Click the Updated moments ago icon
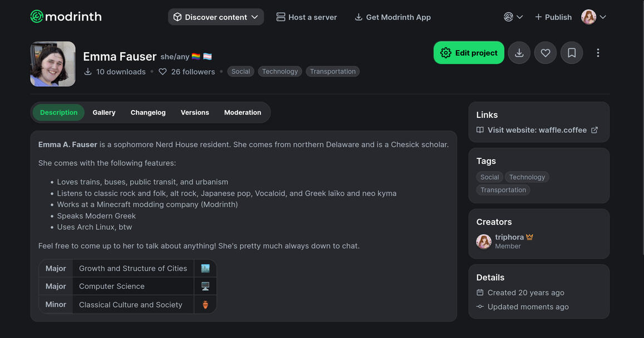The height and width of the screenshot is (338, 644). click(480, 306)
